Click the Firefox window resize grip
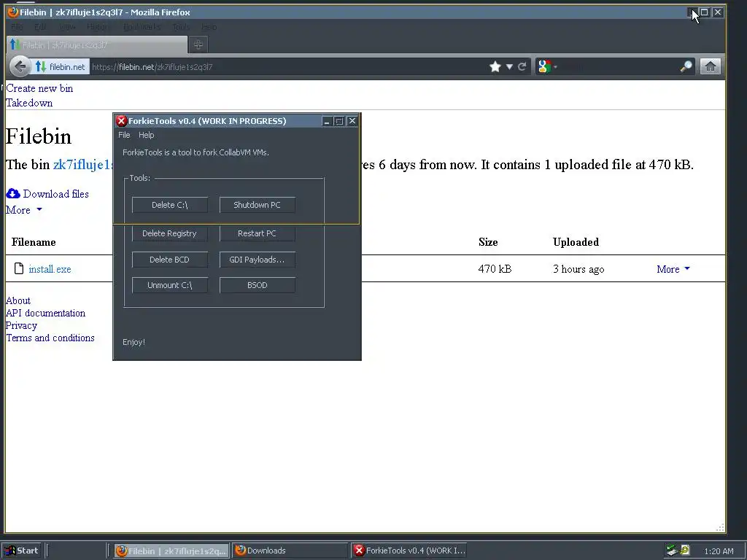Screen dimensions: 747x560 (720, 527)
